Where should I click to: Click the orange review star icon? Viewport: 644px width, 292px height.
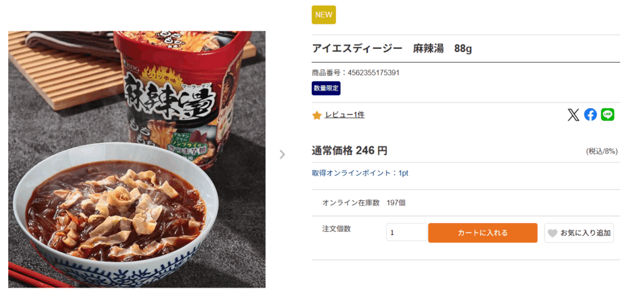point(317,116)
